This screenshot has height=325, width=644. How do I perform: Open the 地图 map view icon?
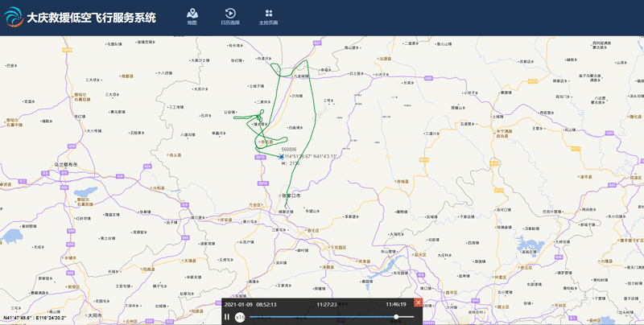192,14
